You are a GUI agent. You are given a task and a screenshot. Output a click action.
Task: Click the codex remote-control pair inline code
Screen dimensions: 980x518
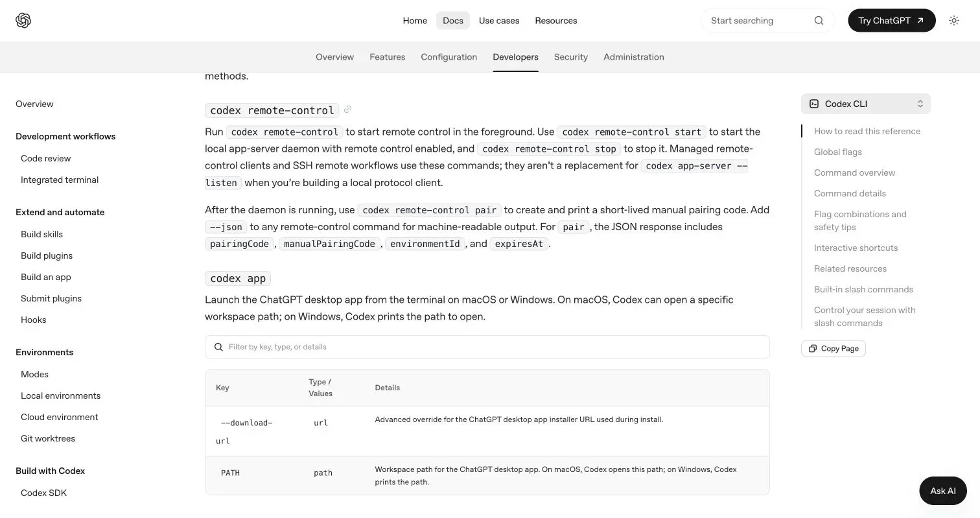tap(430, 210)
